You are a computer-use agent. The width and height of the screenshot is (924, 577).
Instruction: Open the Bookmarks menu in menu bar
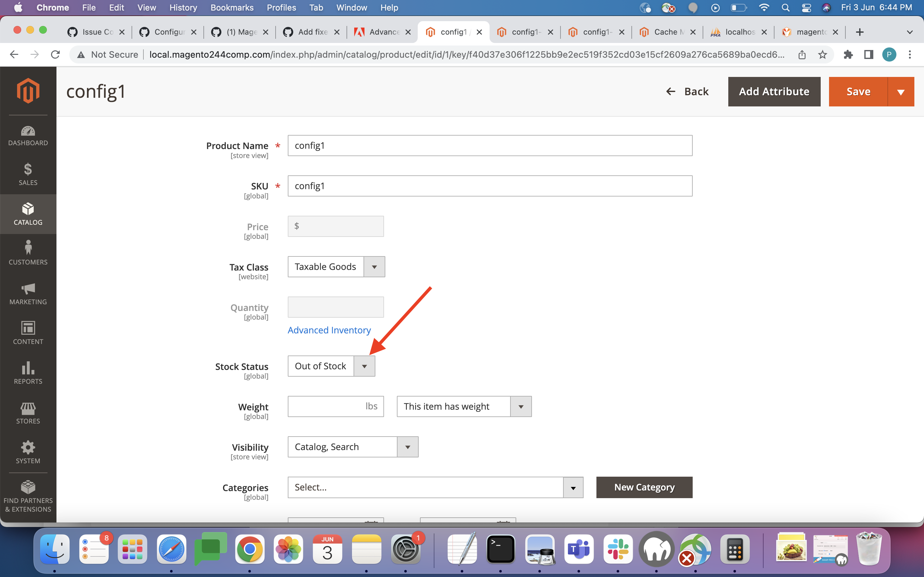point(232,7)
